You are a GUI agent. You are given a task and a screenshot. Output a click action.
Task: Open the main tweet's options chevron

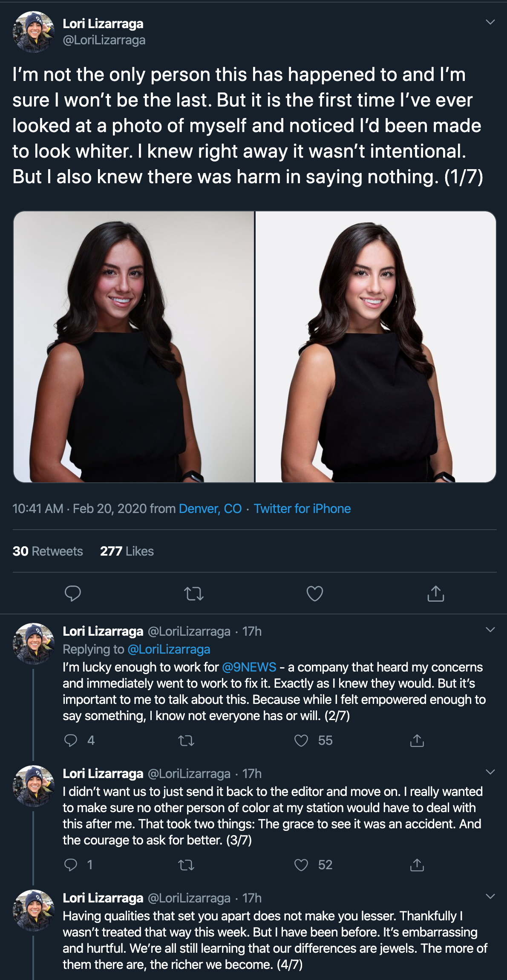click(490, 22)
